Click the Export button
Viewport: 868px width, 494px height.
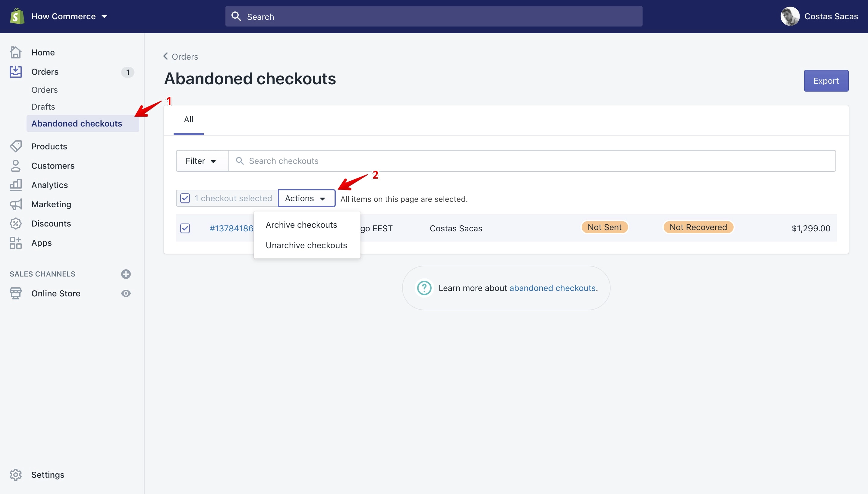(x=826, y=81)
